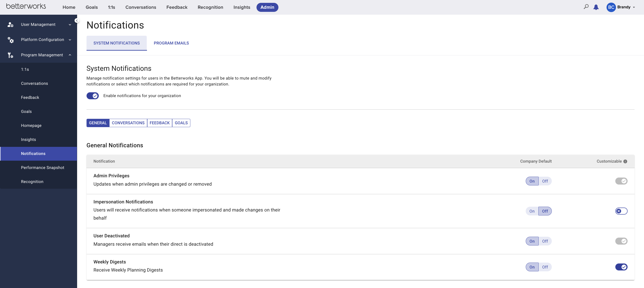Disable Weekly Digests customizable toggle
Screen dimensions: 644x288
coord(621,267)
